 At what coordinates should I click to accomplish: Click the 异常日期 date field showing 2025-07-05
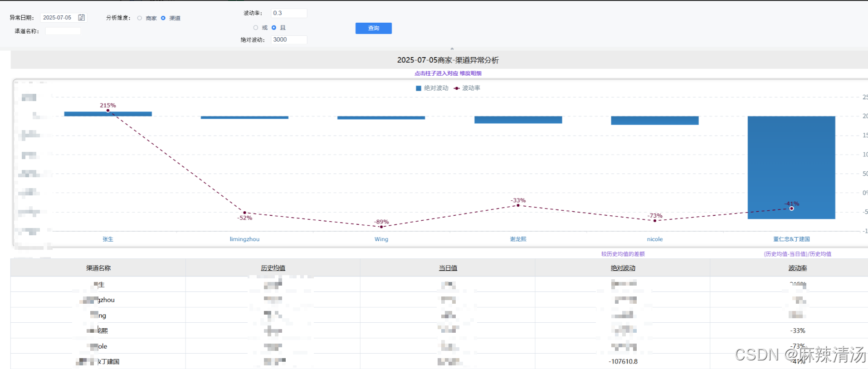[x=63, y=18]
